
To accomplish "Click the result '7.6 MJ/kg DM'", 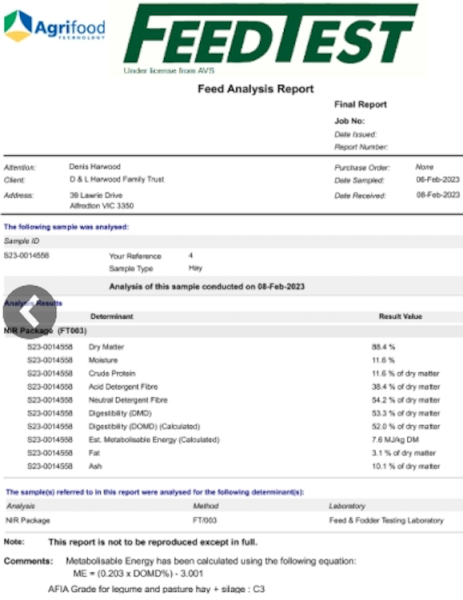I will click(x=395, y=440).
